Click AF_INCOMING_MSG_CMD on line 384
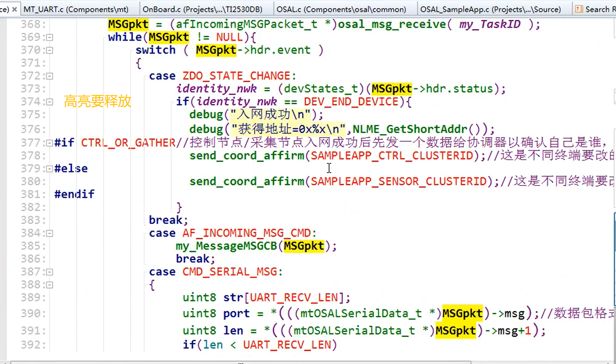The height and width of the screenshot is (364, 616). point(247,233)
